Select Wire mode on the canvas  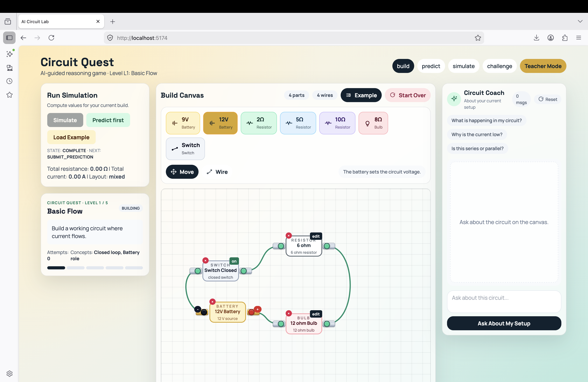pyautogui.click(x=217, y=172)
